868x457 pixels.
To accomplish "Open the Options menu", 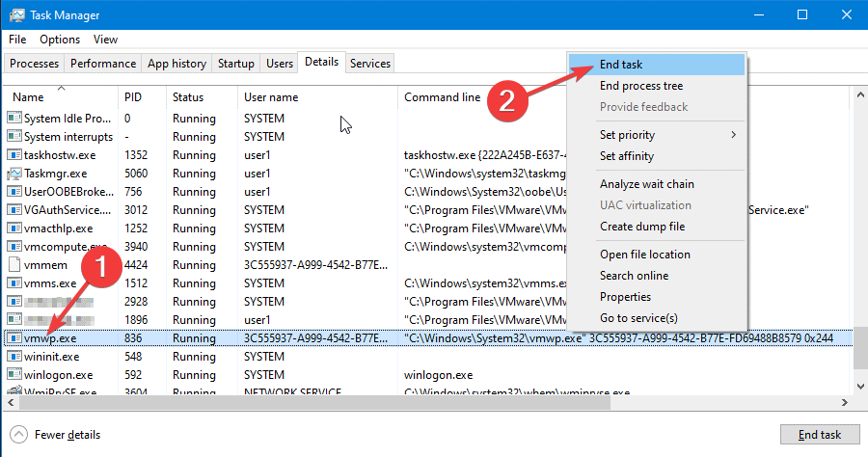I will (60, 40).
